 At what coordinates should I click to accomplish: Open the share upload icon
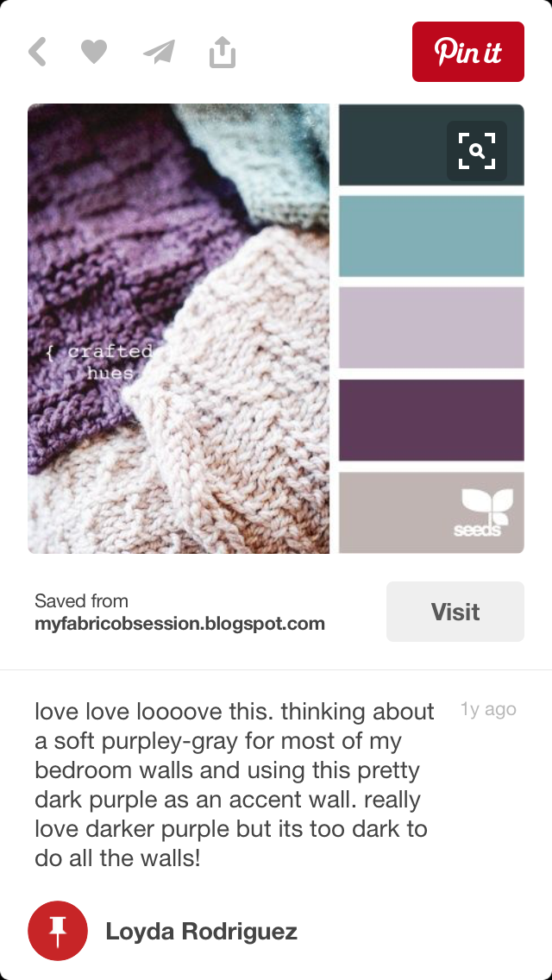click(223, 52)
